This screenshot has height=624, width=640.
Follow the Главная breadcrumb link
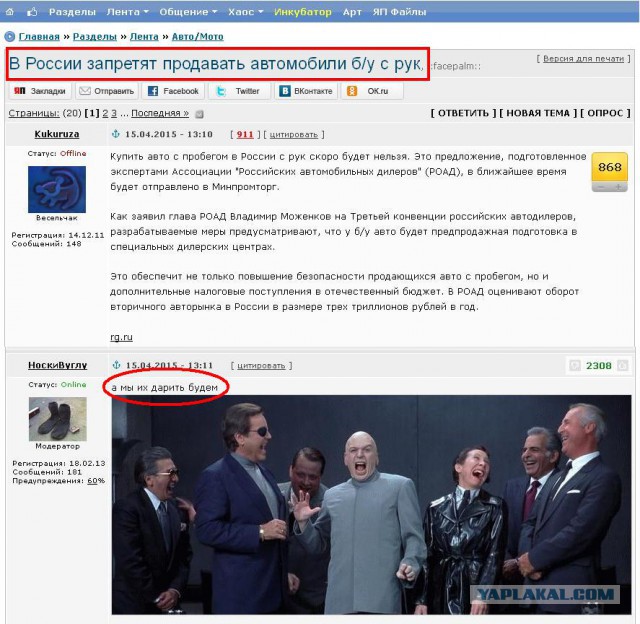coord(39,37)
